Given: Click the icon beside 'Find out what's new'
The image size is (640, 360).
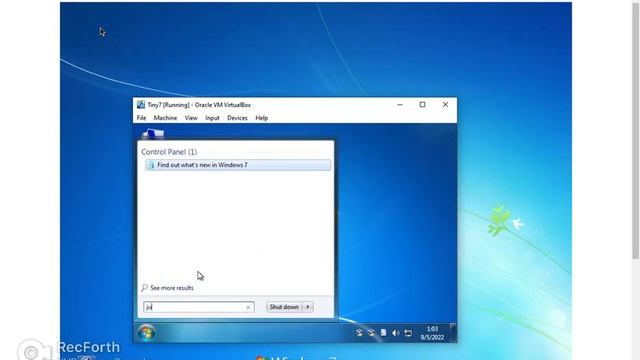Looking at the screenshot, I should click(151, 165).
